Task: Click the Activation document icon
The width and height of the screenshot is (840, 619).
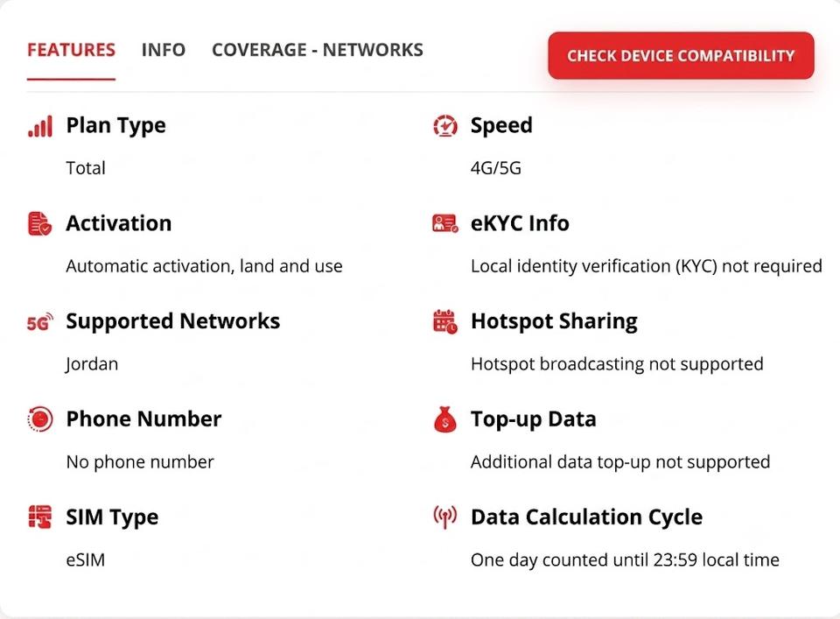Action: [x=39, y=223]
